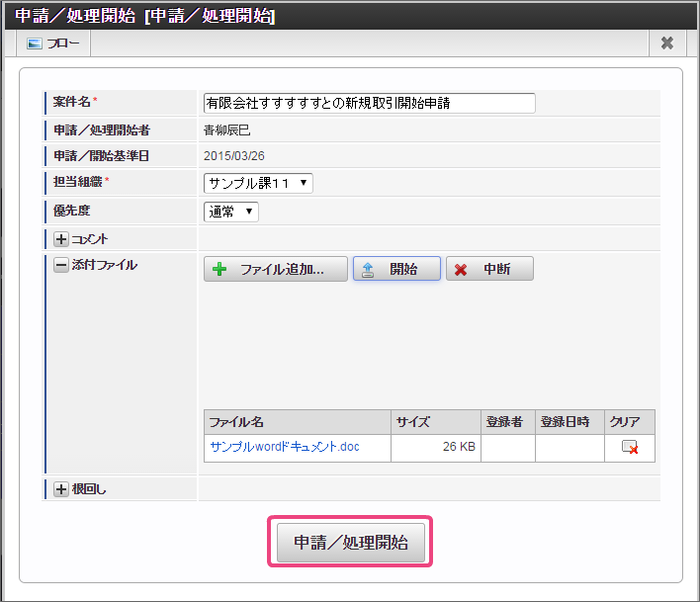Click the 申請/処理開始者 label
This screenshot has width=700, height=602.
(102, 130)
